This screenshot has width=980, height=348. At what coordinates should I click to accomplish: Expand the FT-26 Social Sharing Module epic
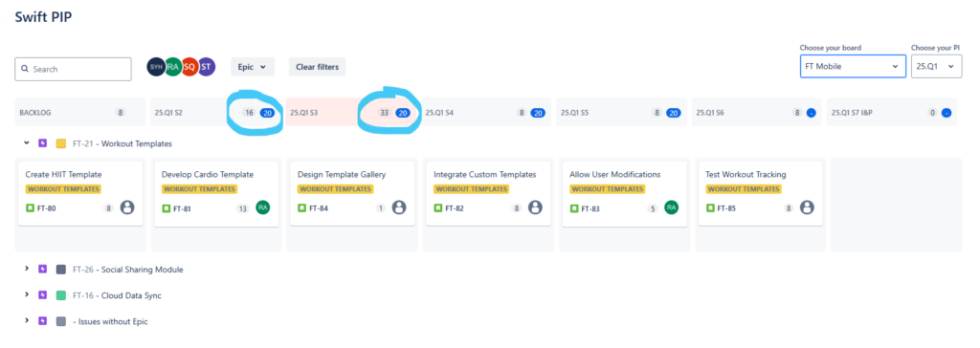click(27, 269)
